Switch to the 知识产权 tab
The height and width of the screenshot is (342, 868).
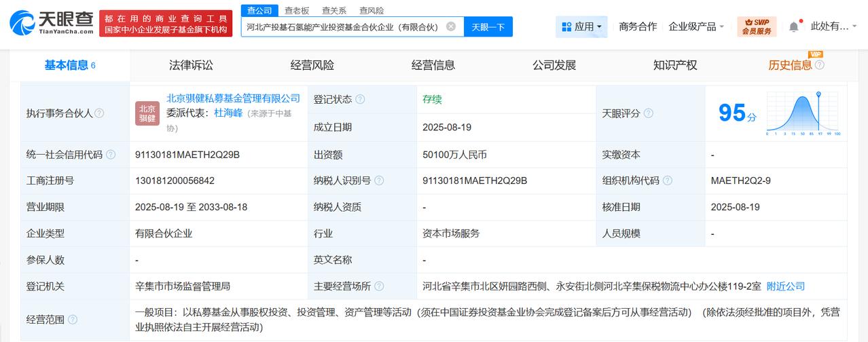pos(675,65)
